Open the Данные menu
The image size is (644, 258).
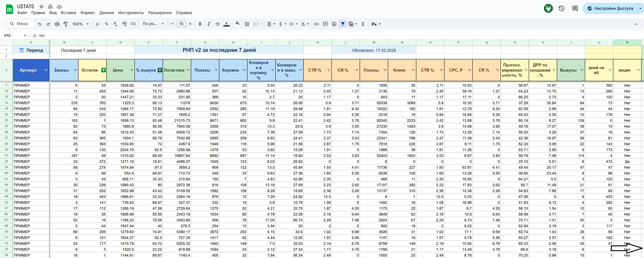(x=106, y=13)
